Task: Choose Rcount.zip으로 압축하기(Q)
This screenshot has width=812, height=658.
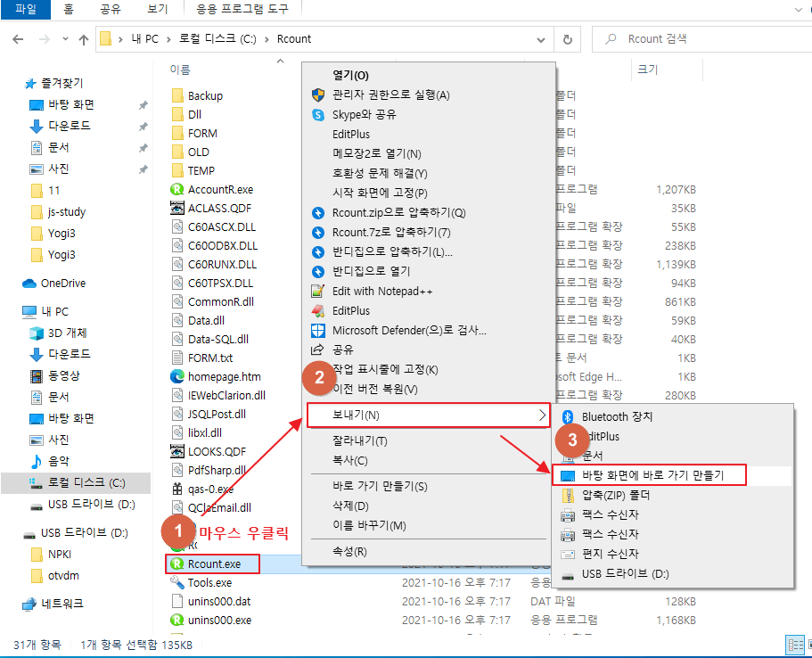Action: [398, 212]
